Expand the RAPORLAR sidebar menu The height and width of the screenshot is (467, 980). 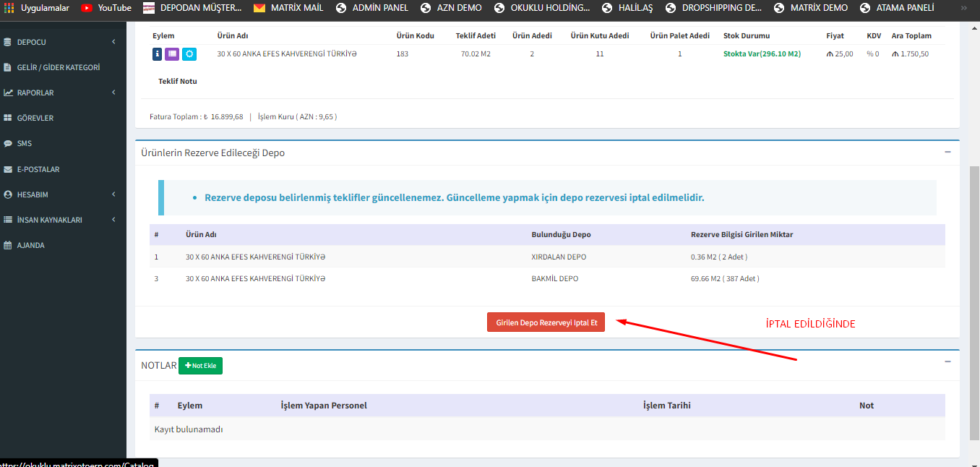click(61, 93)
